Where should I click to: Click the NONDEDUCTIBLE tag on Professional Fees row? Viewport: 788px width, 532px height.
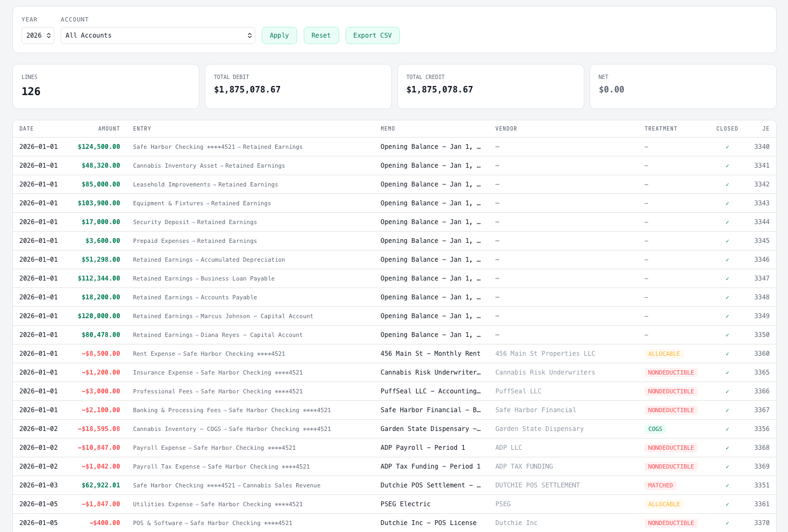tap(671, 392)
